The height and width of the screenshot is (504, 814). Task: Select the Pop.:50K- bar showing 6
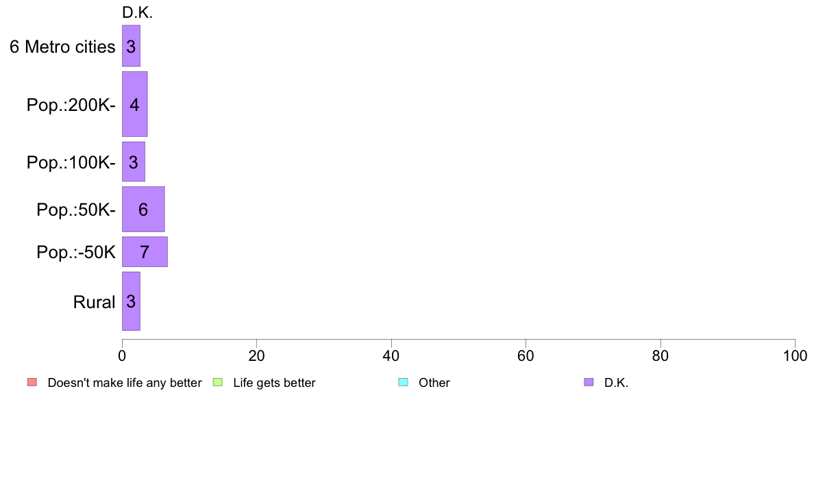tap(143, 209)
